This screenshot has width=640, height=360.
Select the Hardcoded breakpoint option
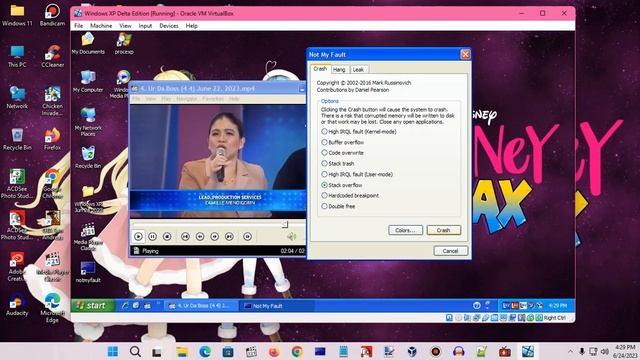click(x=350, y=196)
